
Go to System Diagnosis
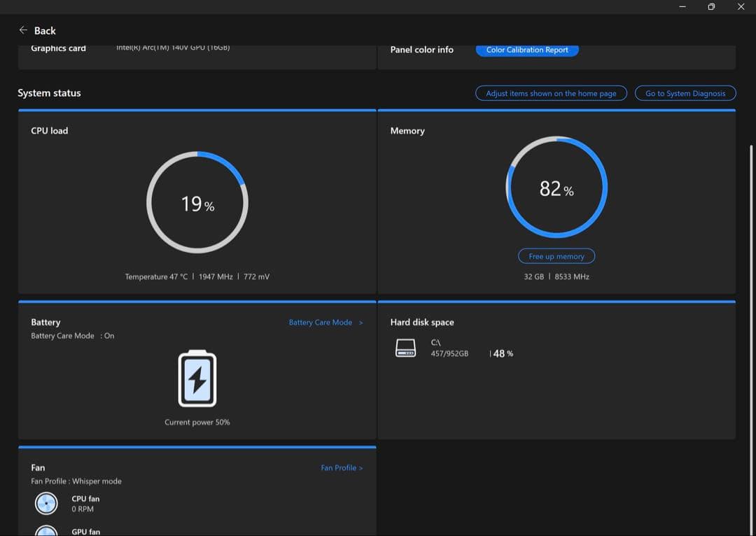pyautogui.click(x=685, y=93)
